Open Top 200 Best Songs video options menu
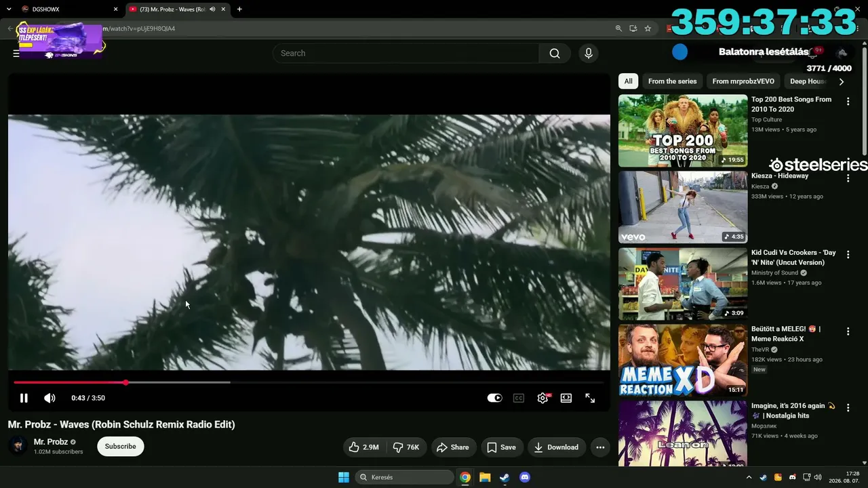 (848, 102)
